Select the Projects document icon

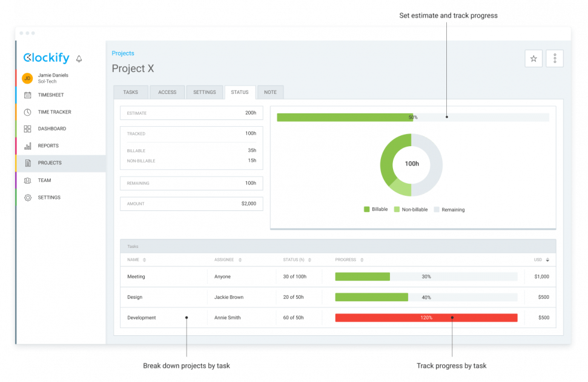27,163
